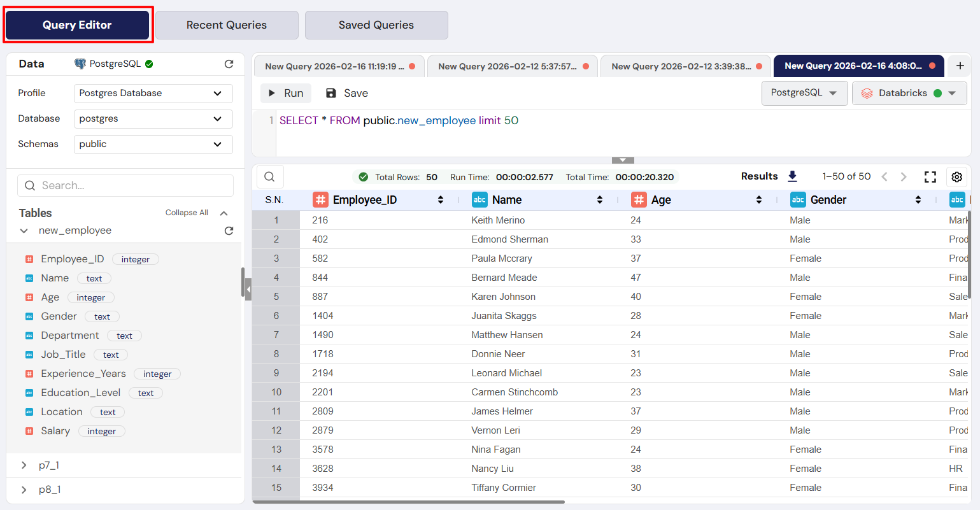The image size is (980, 510).
Task: Open the results settings gear
Action: (956, 176)
